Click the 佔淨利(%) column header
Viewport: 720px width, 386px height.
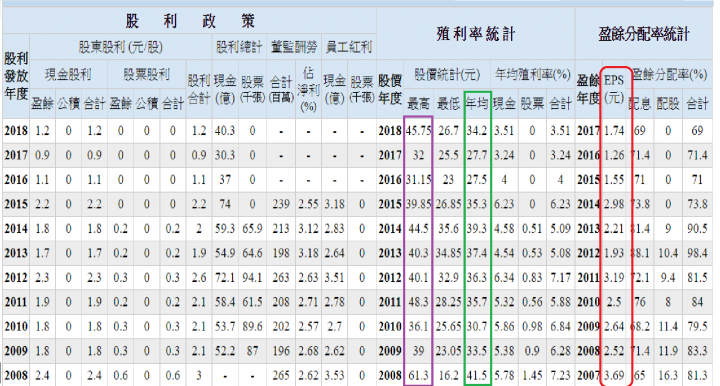pyautogui.click(x=308, y=90)
